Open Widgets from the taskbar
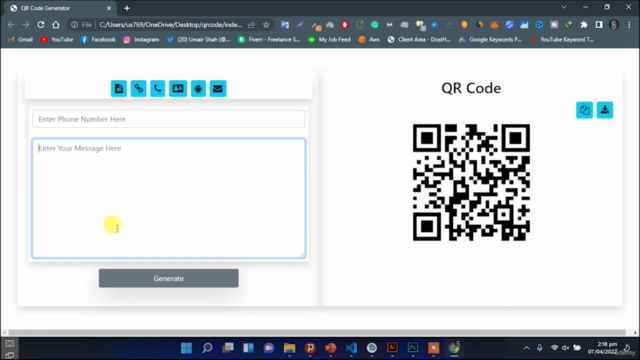This screenshot has width=640, height=360. pyautogui.click(x=248, y=348)
